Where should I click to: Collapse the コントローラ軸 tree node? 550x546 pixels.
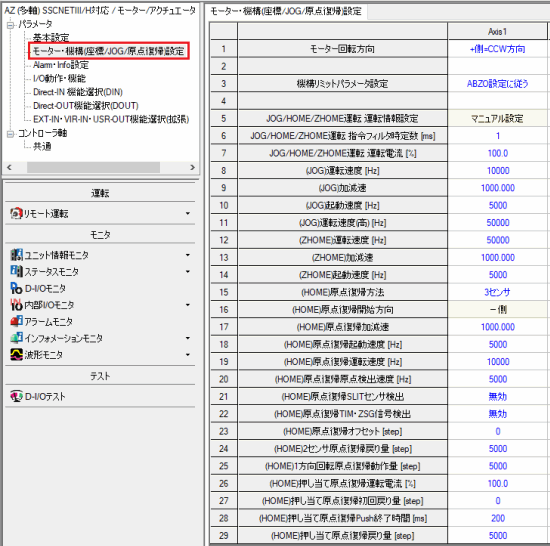click(11, 134)
